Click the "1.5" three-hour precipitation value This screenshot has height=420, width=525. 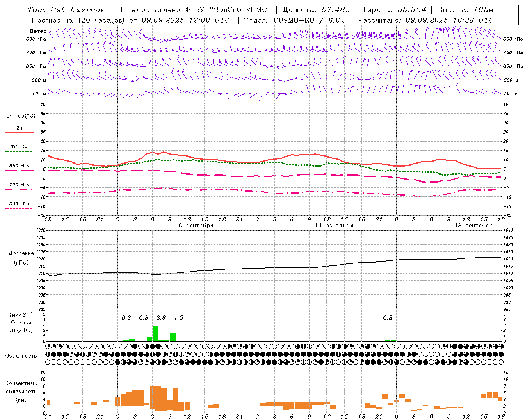click(x=178, y=318)
